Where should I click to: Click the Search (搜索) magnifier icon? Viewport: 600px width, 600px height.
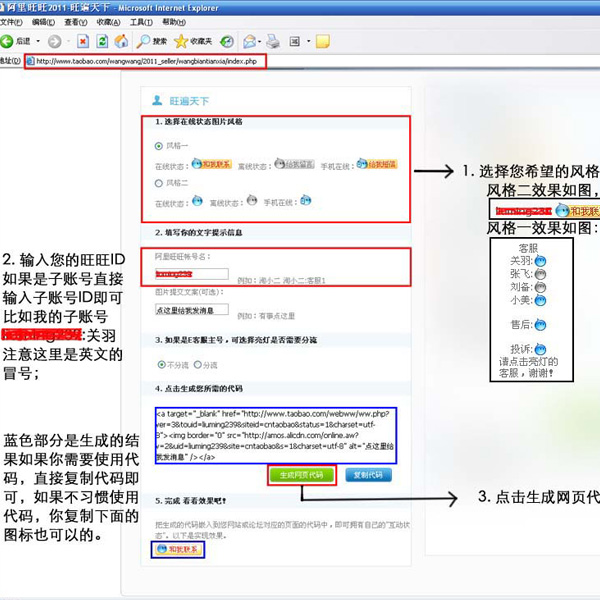145,41
